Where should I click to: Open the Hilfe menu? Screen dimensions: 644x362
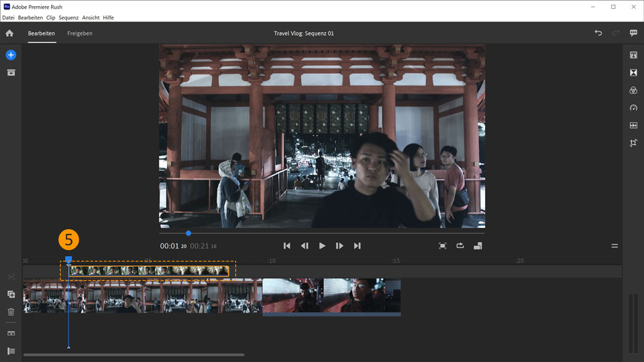coord(109,17)
